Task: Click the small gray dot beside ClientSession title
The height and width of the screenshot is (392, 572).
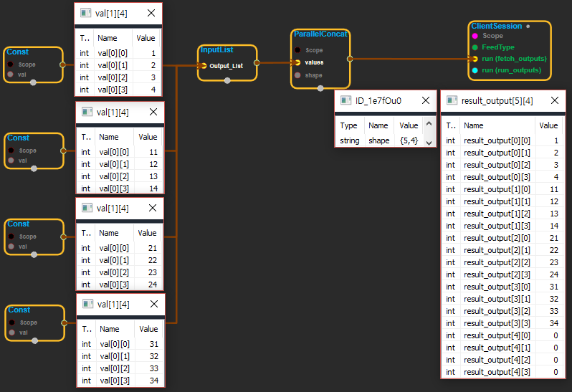Action: coord(528,26)
